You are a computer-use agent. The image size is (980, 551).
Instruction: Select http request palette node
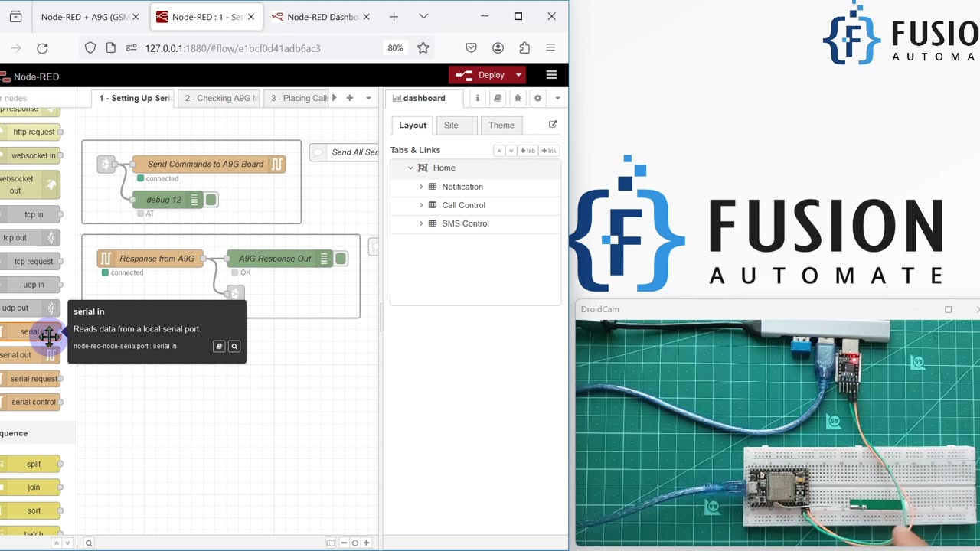pyautogui.click(x=31, y=132)
